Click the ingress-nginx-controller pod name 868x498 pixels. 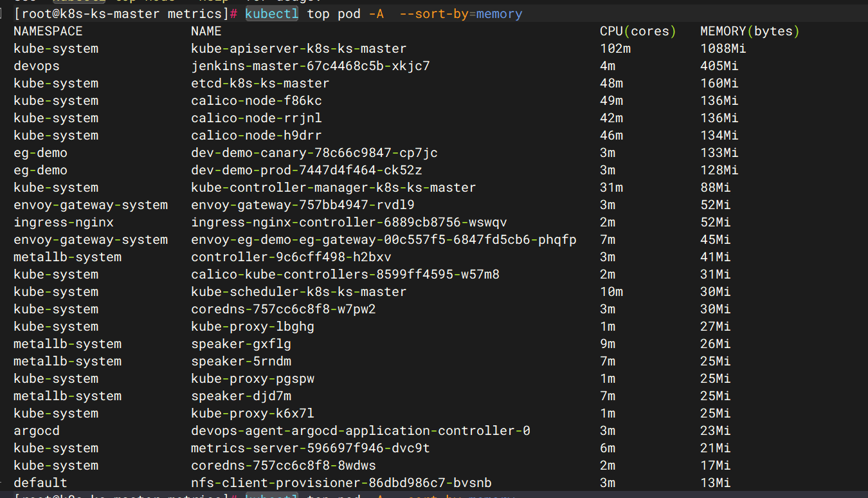(348, 222)
